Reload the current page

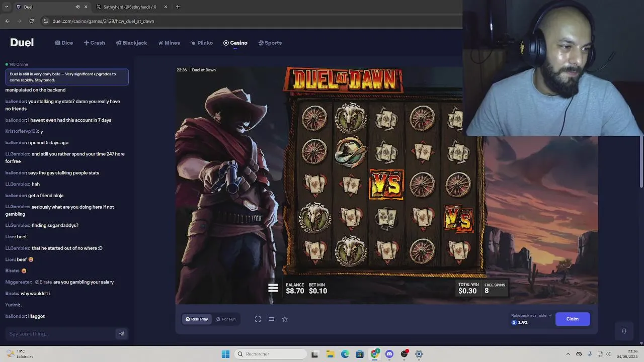pyautogui.click(x=31, y=21)
